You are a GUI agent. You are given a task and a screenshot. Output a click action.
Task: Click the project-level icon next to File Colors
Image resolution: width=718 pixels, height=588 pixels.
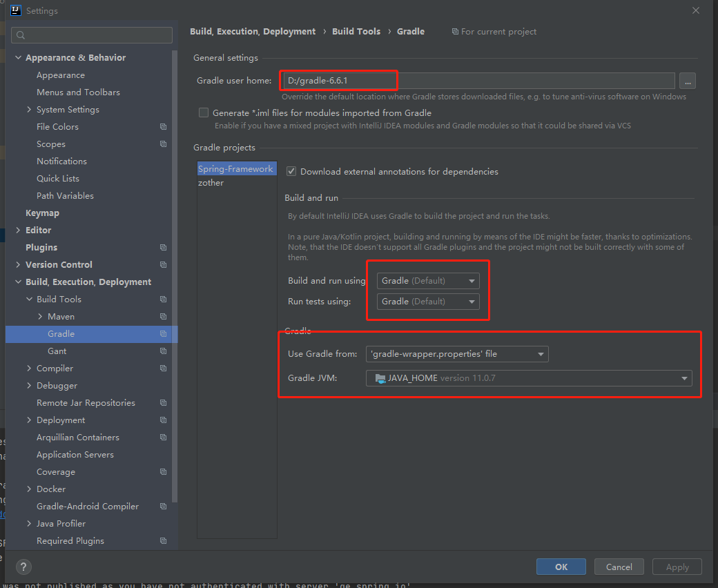[x=163, y=127]
